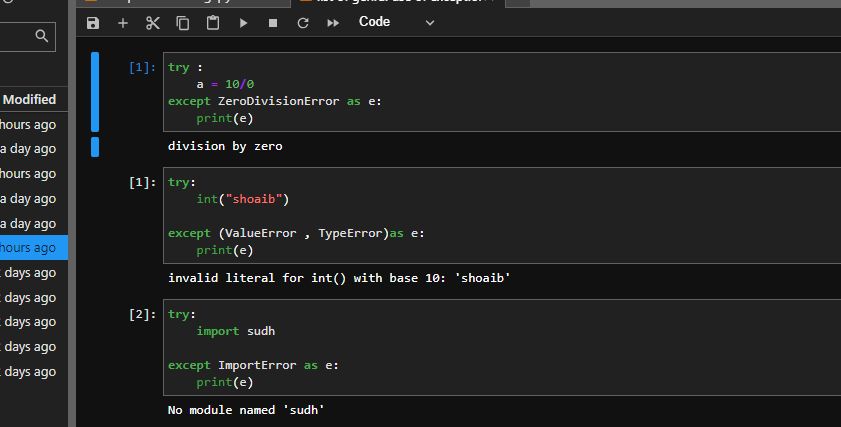This screenshot has height=427, width=841.
Task: Collapse the 'division by zero' output bar
Action: pos(95,147)
